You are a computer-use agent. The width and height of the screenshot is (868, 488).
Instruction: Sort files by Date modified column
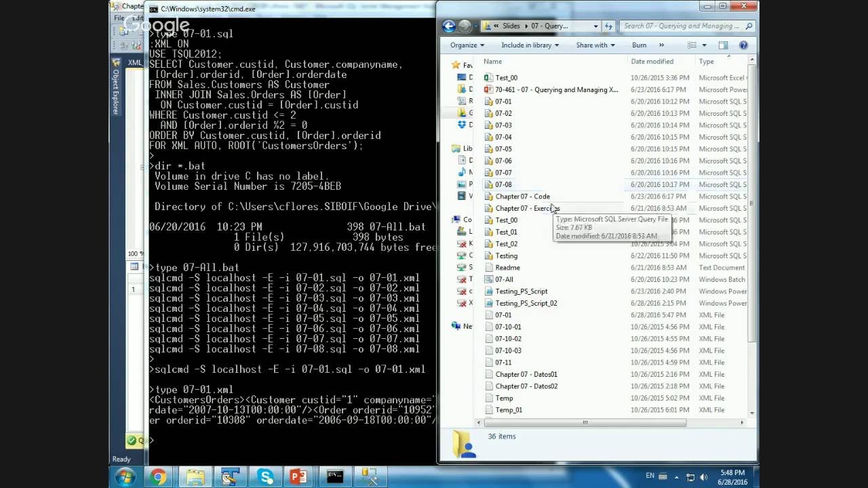(x=652, y=62)
